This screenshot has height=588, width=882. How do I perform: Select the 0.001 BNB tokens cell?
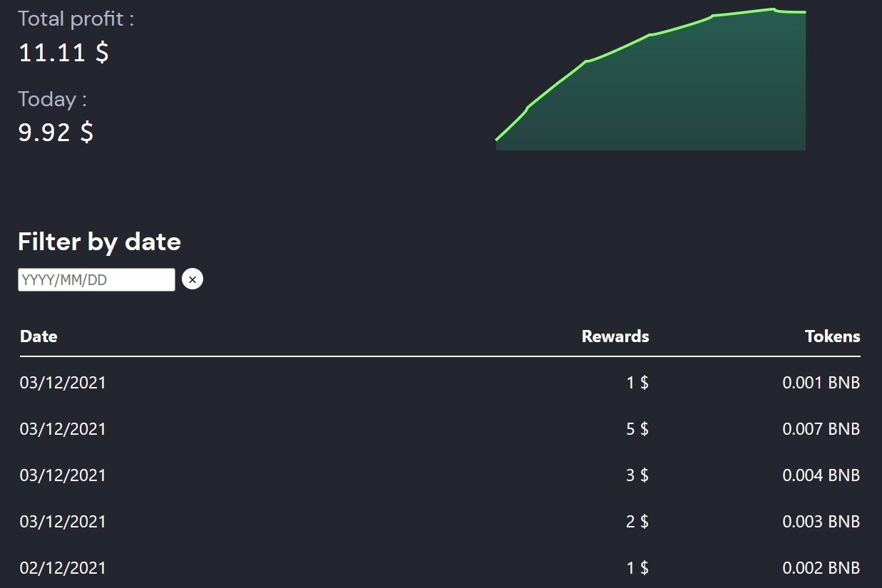pyautogui.click(x=821, y=383)
